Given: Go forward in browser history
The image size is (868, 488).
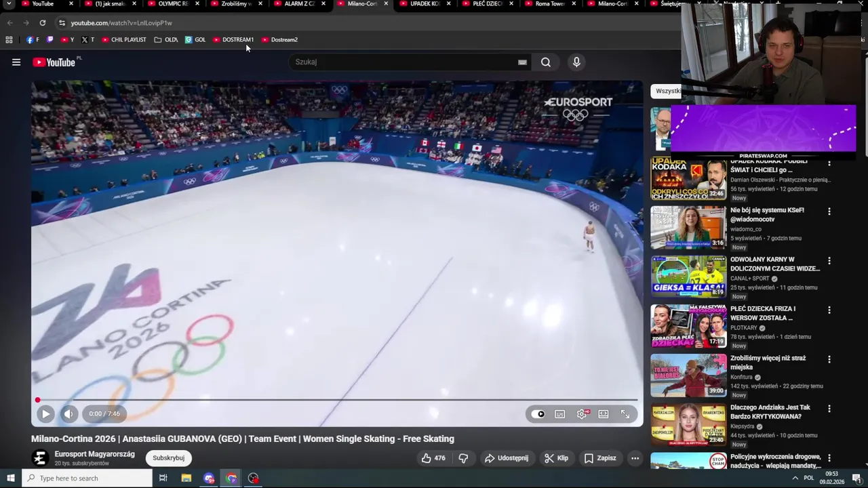Looking at the screenshot, I should (26, 23).
